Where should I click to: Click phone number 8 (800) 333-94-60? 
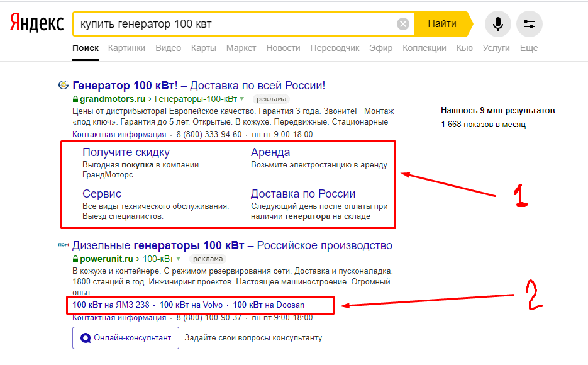pos(209,134)
